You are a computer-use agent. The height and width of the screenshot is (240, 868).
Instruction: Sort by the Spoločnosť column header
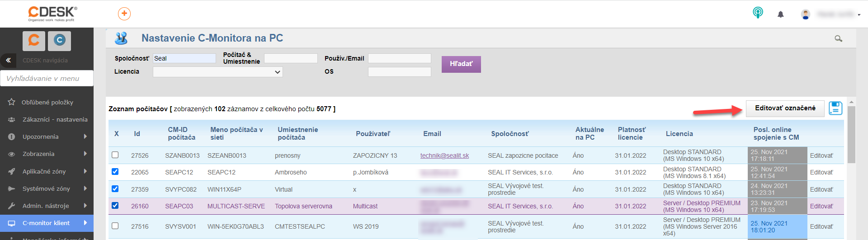click(510, 134)
